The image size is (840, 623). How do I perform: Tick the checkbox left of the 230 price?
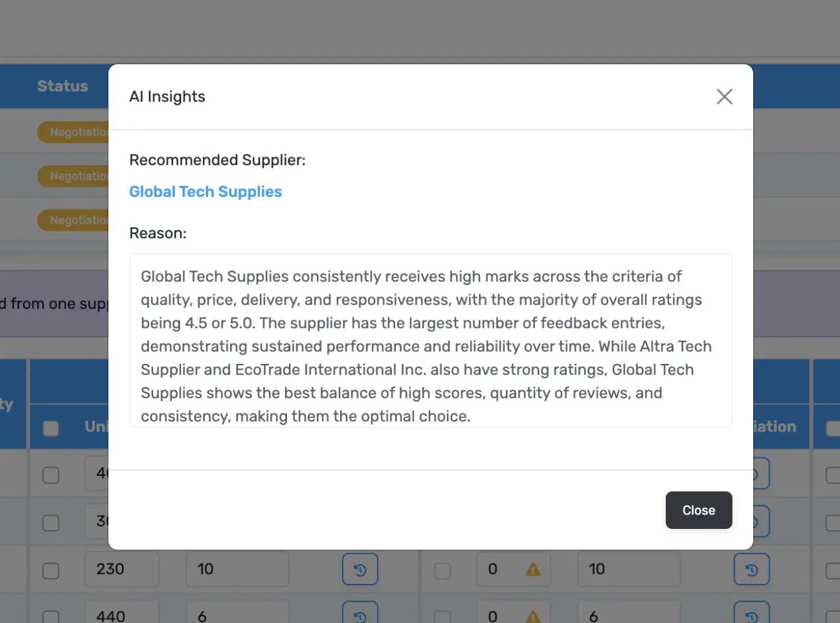click(51, 570)
